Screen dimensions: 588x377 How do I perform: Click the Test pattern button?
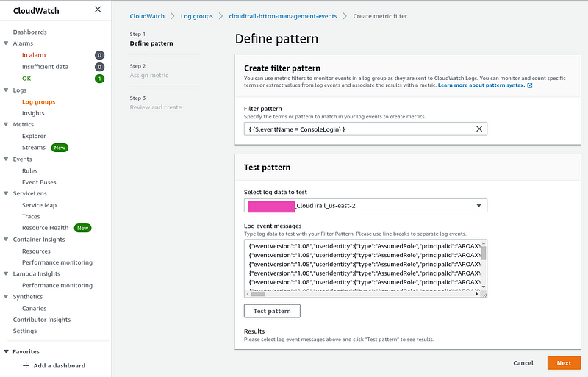pyautogui.click(x=272, y=311)
